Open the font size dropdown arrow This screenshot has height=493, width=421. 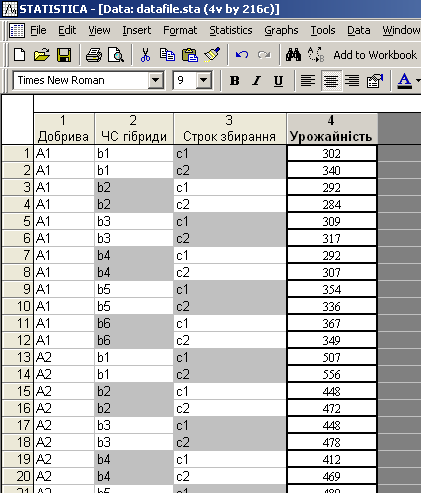(203, 80)
